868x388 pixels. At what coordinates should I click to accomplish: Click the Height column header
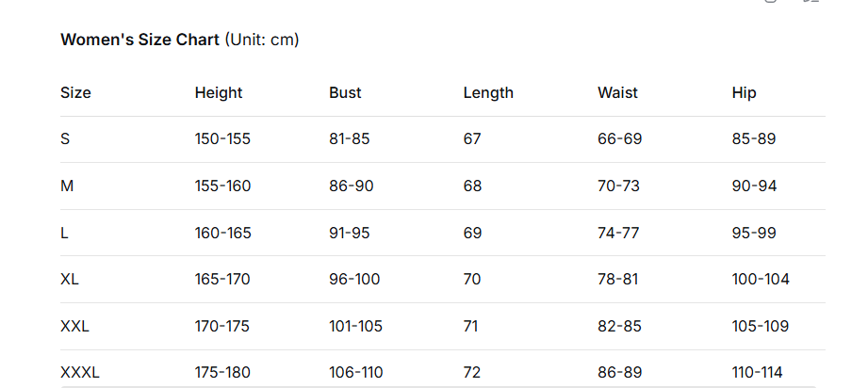click(219, 92)
